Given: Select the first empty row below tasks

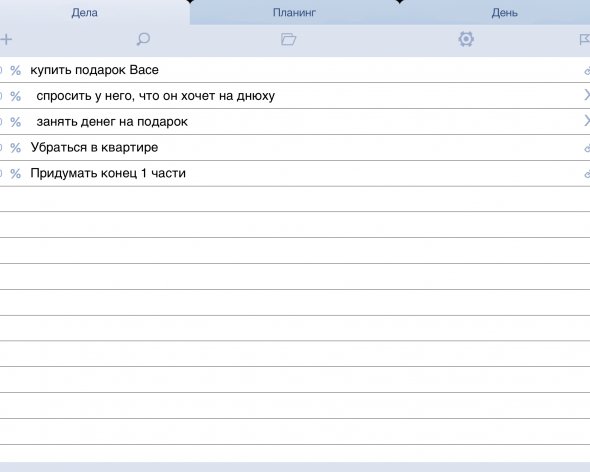Looking at the screenshot, I should point(295,199).
